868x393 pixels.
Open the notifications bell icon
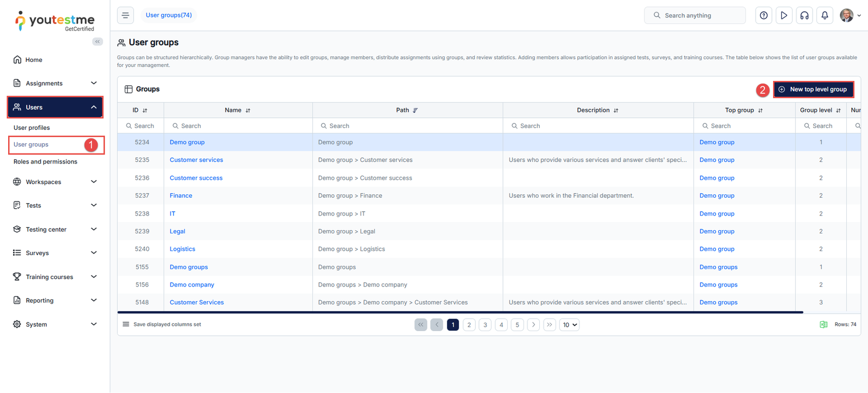pyautogui.click(x=825, y=15)
